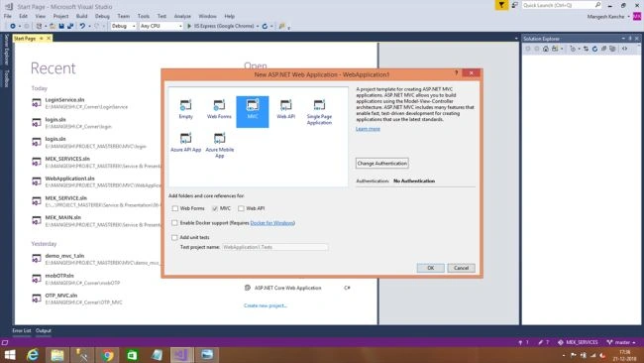644x363 pixels.
Task: Open Internet Explorer from taskbar
Action: tap(33, 355)
